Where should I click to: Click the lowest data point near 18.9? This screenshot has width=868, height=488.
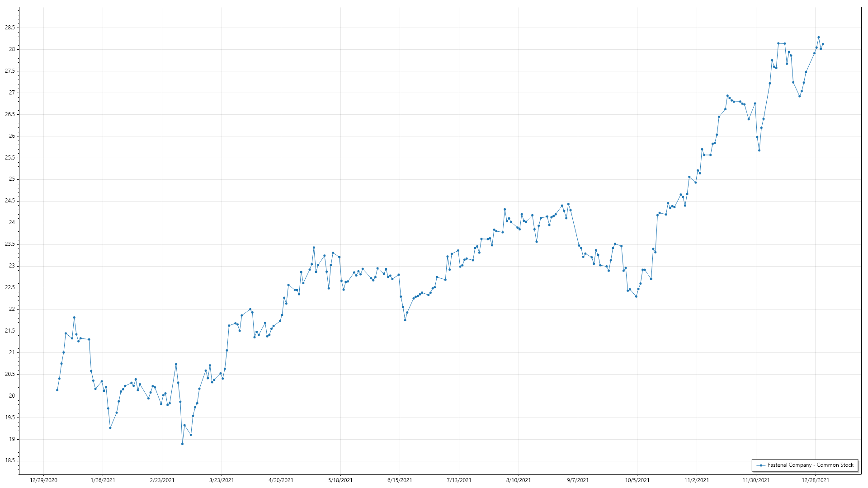click(182, 444)
